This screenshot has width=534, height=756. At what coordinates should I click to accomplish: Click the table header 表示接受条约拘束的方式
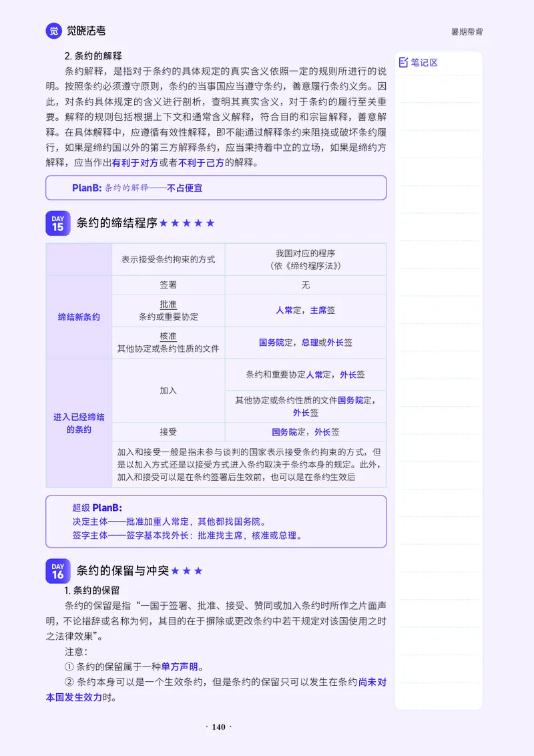click(168, 259)
